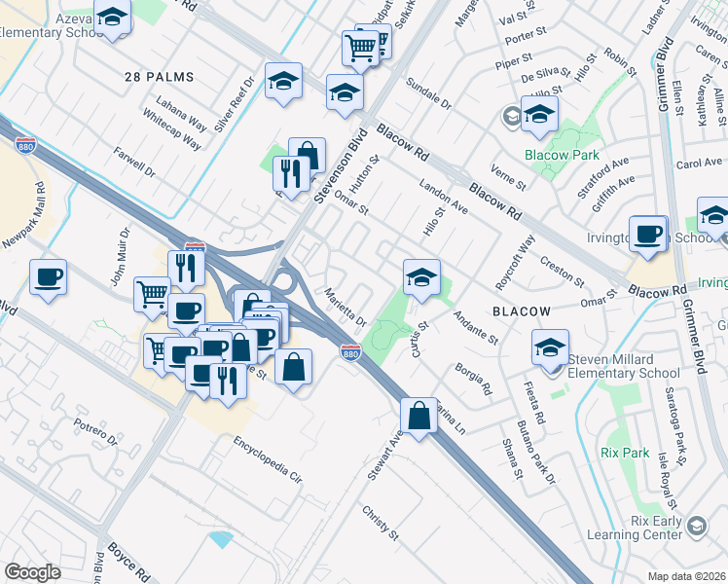Click the I-880 shield near Farwell Dr

25,145
